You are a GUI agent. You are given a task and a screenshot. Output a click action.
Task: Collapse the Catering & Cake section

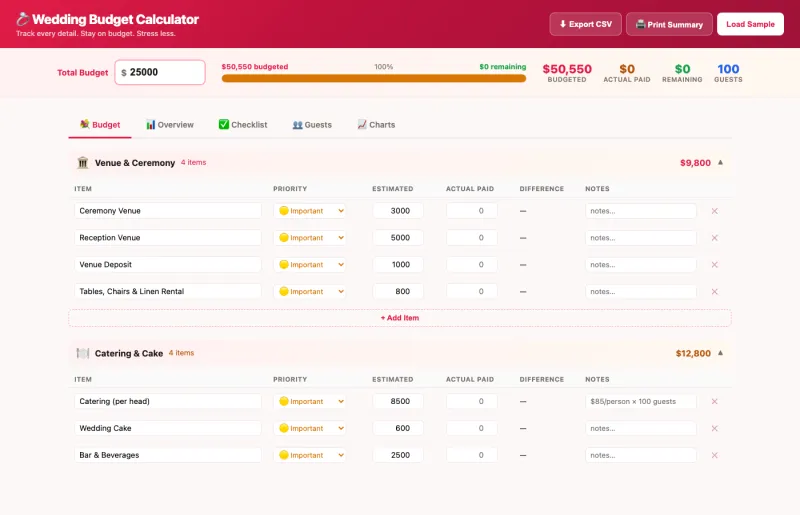[721, 353]
